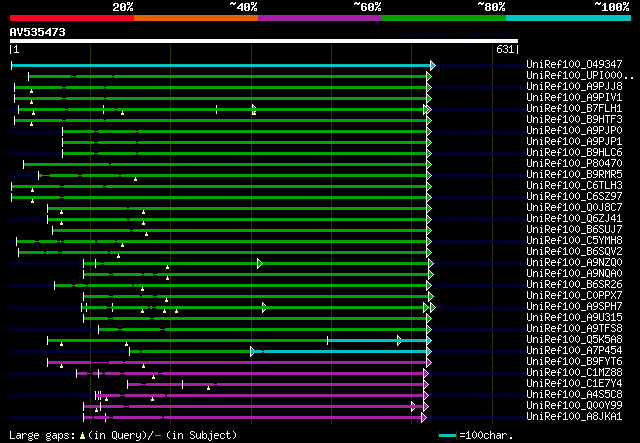
Task: Click the cyan alignment bar for UniRef100_O49347
Action: coord(221,65)
